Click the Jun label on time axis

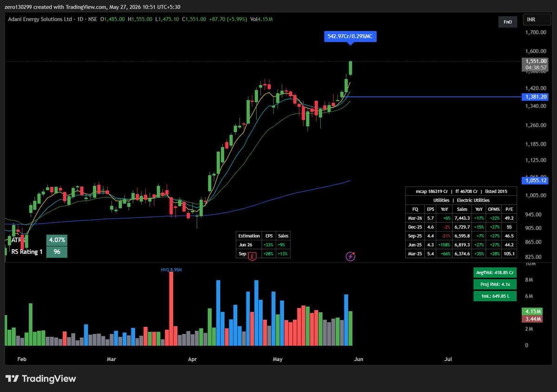pyautogui.click(x=360, y=359)
